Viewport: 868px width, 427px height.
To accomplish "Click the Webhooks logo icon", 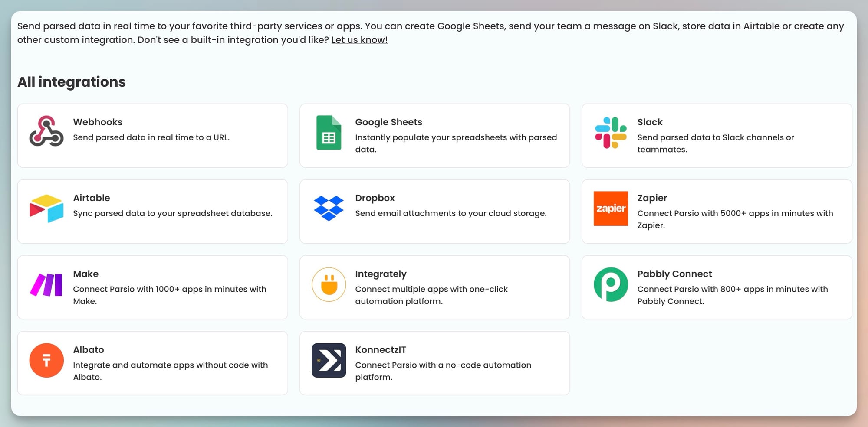I will point(46,131).
